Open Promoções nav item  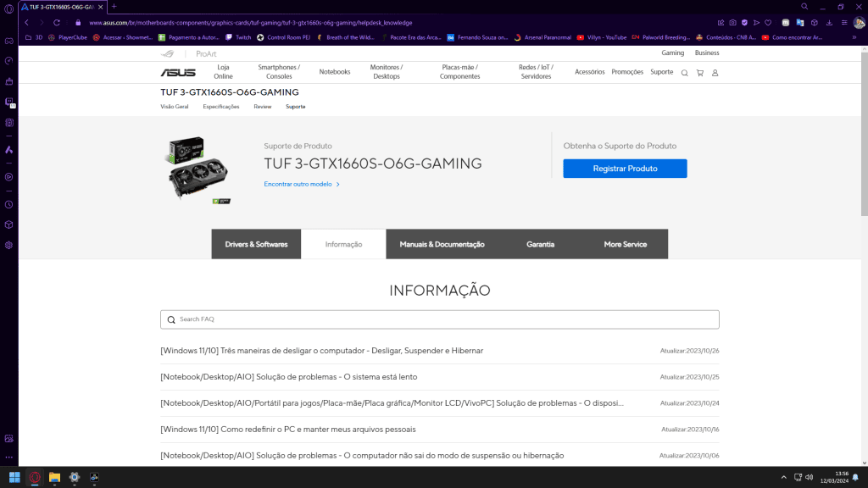627,72
